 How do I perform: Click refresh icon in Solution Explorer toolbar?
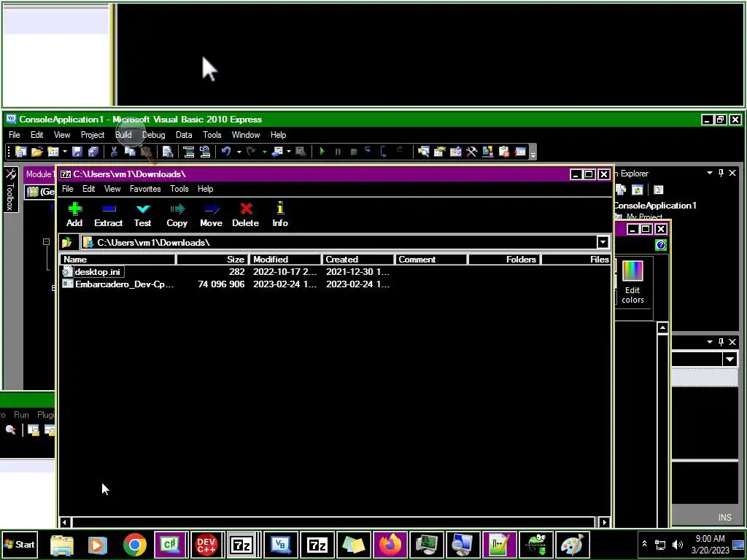[x=638, y=190]
